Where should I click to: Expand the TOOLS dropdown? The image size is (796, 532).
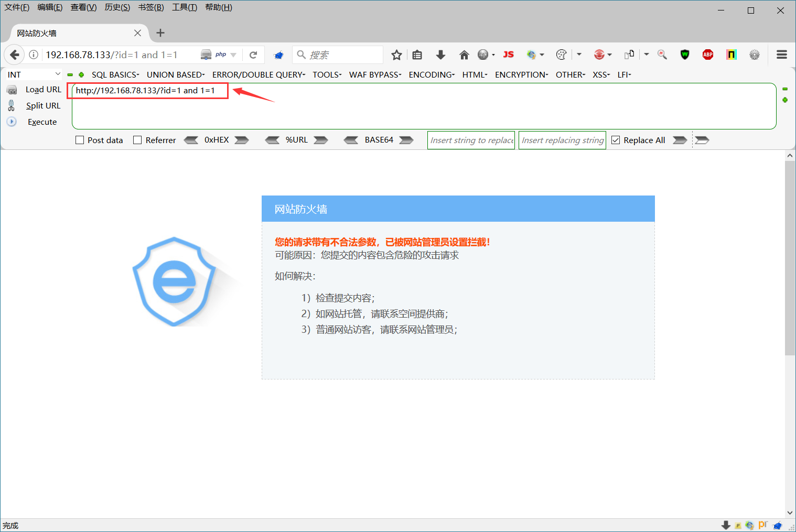coord(327,75)
